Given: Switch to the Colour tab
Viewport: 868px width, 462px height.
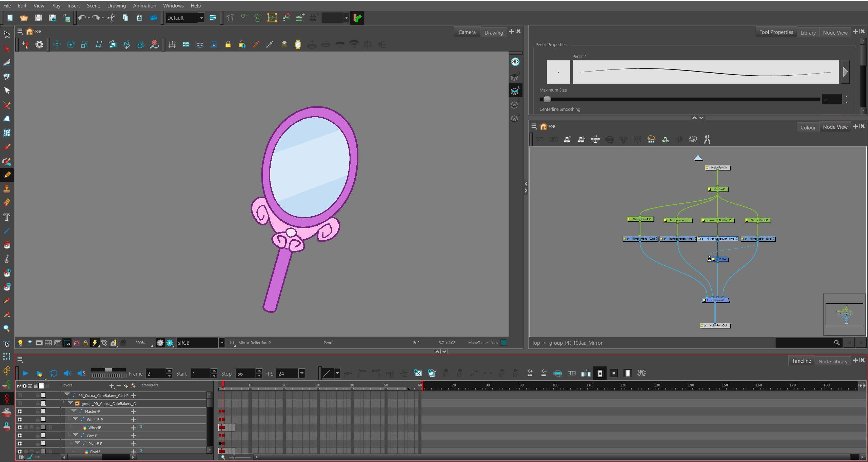Looking at the screenshot, I should coord(808,127).
